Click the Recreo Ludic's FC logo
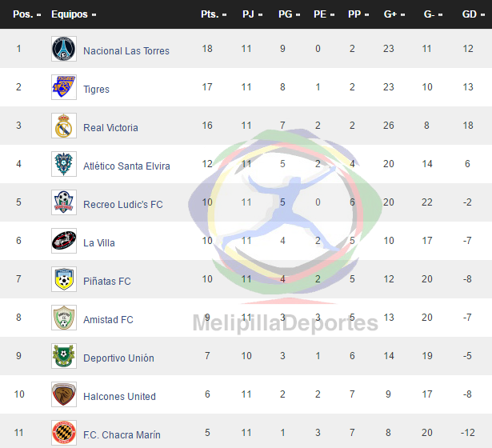 coord(64,202)
